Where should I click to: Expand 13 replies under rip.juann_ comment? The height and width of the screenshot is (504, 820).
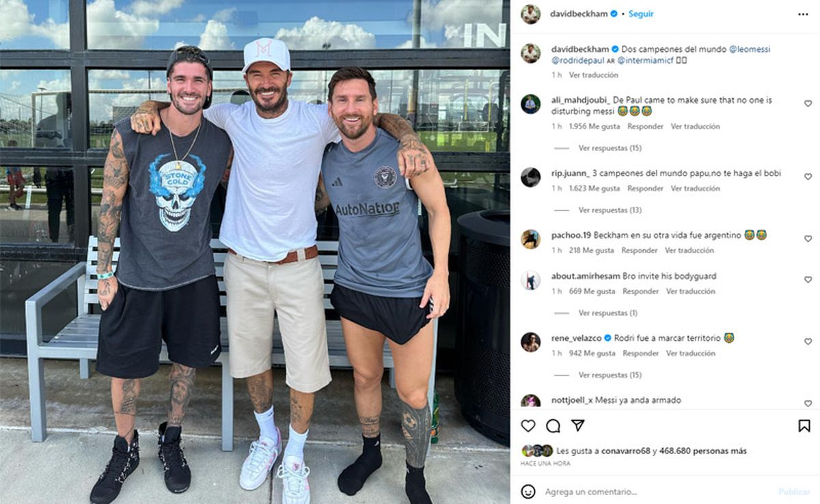point(610,210)
